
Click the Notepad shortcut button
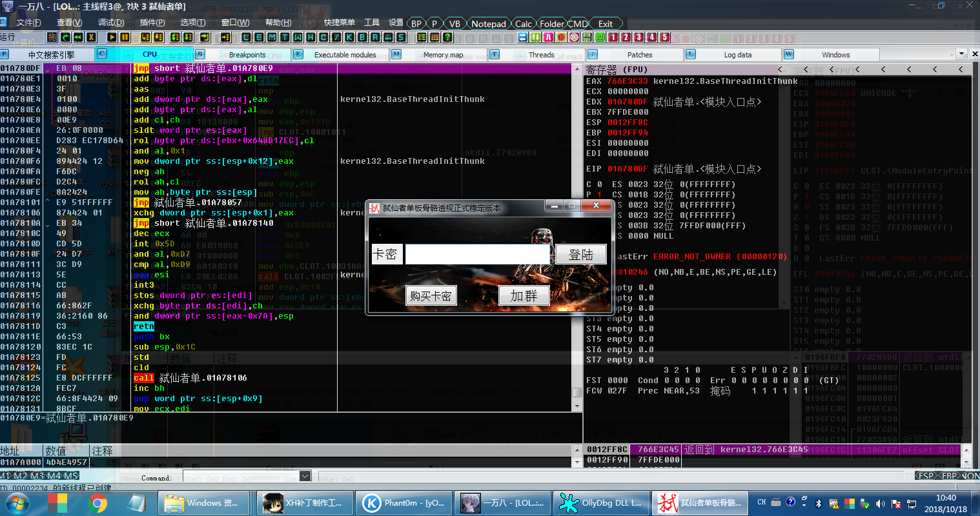(x=488, y=24)
